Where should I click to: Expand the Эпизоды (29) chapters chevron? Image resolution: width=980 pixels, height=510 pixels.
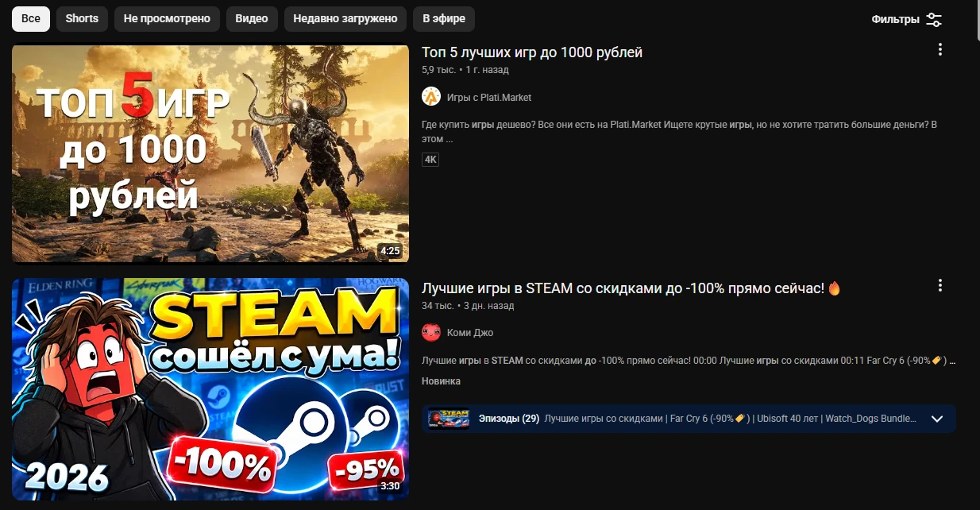coord(937,419)
